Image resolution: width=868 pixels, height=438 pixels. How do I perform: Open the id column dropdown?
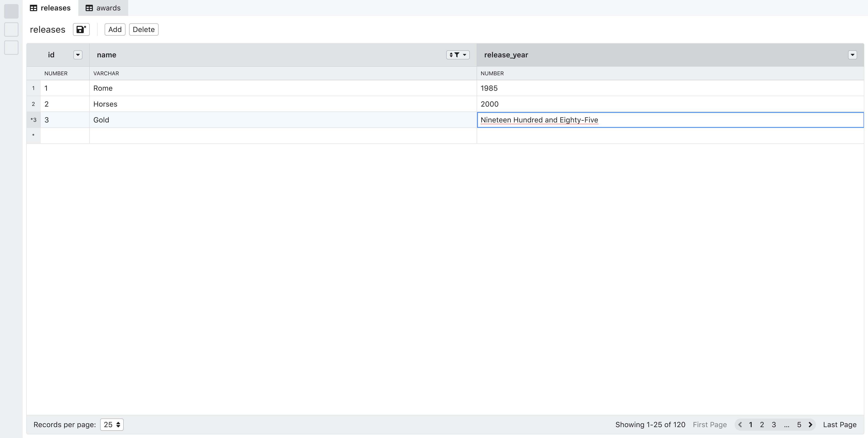[78, 55]
